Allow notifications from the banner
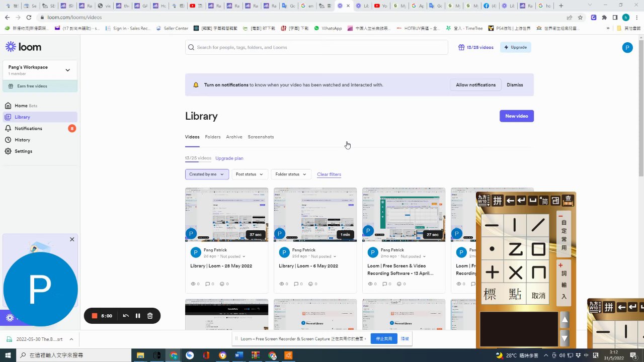 click(475, 85)
